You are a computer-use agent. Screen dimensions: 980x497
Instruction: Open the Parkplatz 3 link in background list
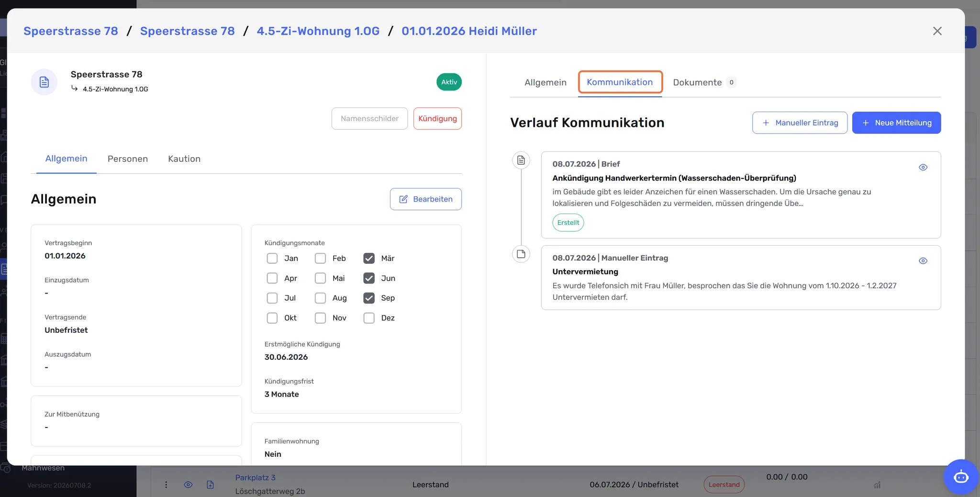(255, 477)
